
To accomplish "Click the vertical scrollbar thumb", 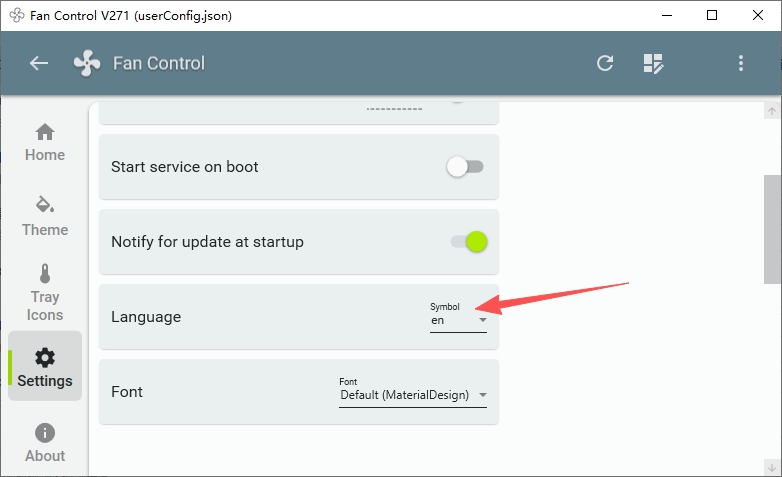I will pos(772,230).
